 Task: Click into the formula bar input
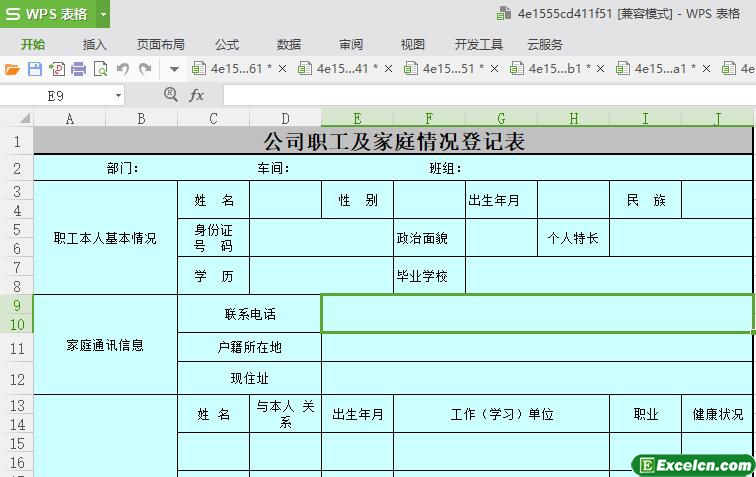pos(489,95)
